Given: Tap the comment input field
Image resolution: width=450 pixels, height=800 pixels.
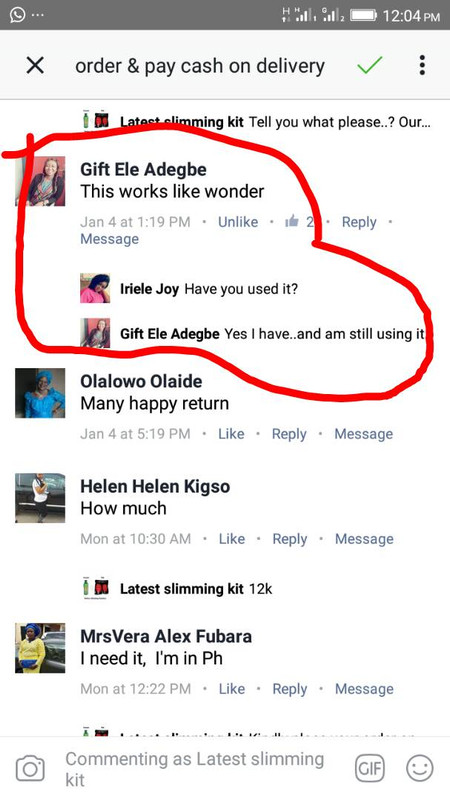Looking at the screenshot, I should 202,768.
